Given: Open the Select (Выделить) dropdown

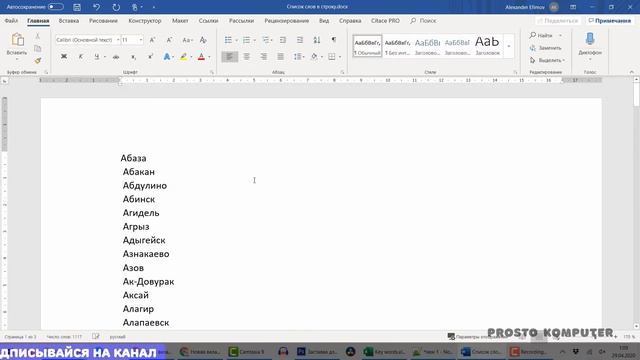Looking at the screenshot, I should pyautogui.click(x=547, y=60).
